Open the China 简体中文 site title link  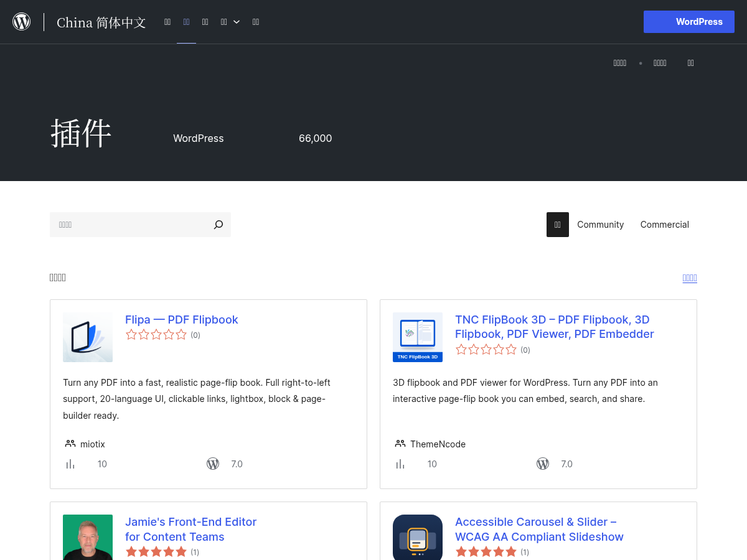[101, 22]
